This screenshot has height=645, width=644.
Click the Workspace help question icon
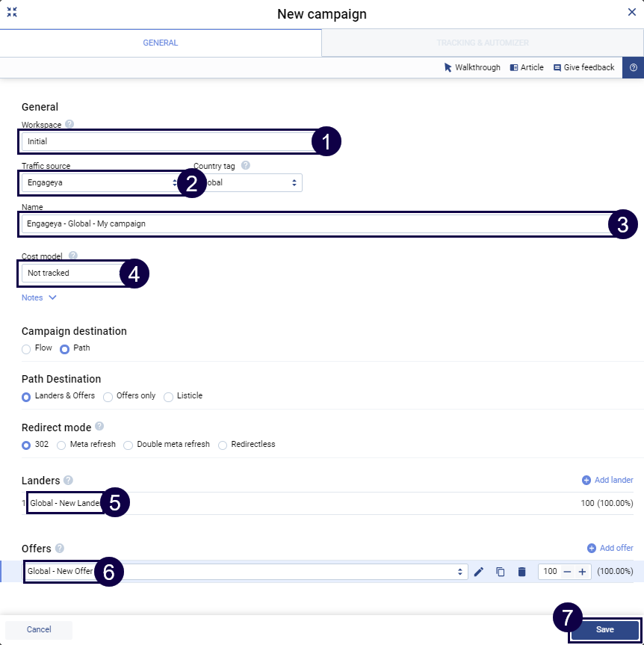[x=69, y=125]
